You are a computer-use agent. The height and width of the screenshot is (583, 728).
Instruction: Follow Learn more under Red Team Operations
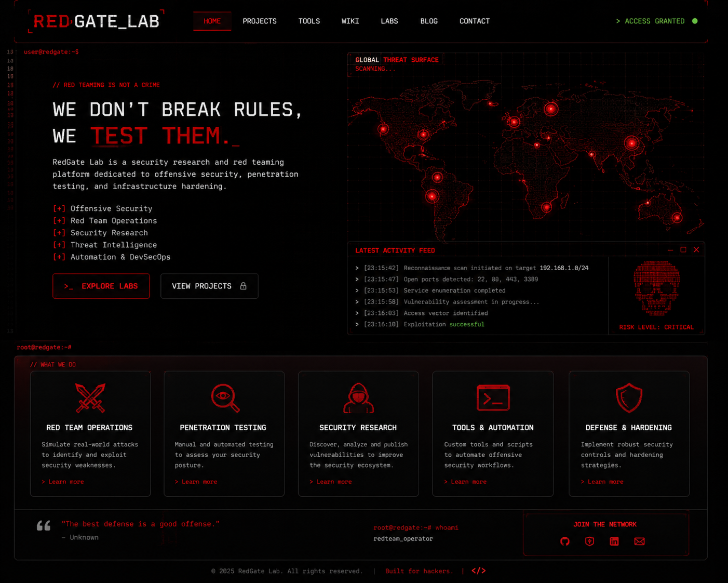point(63,482)
